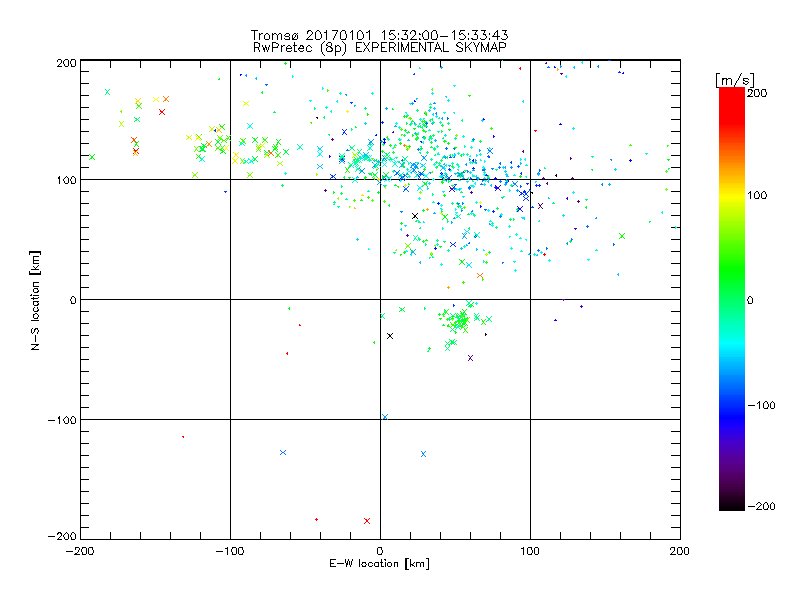Click the black X marker just below the origin

point(390,336)
